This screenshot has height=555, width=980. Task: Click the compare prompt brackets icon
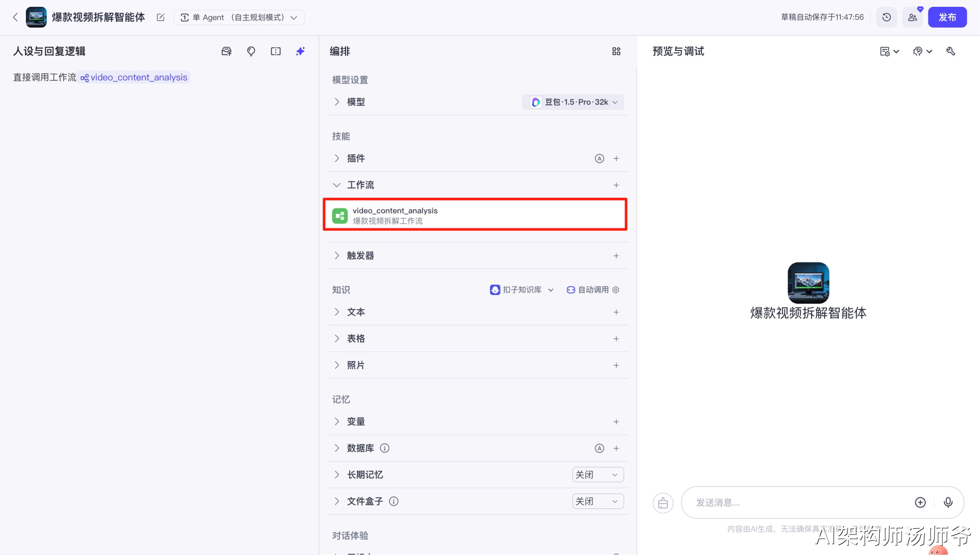(x=275, y=51)
